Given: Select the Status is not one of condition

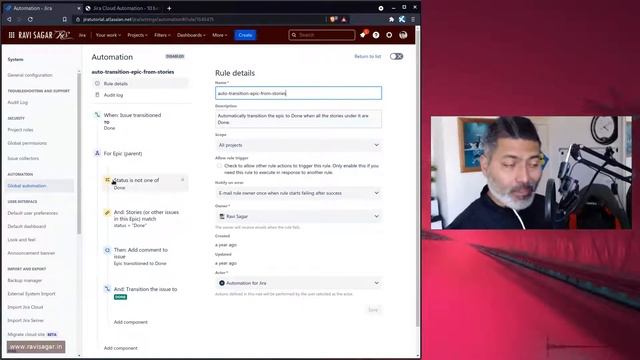Looking at the screenshot, I should coord(146,183).
